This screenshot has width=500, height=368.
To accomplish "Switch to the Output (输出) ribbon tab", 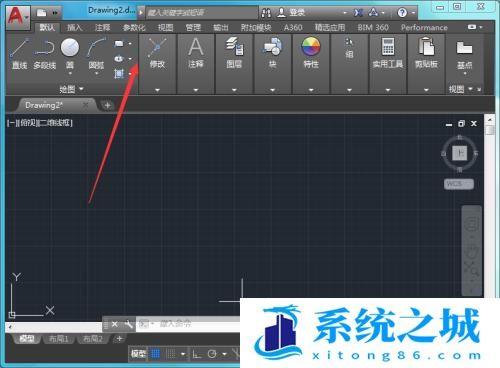I will point(221,27).
